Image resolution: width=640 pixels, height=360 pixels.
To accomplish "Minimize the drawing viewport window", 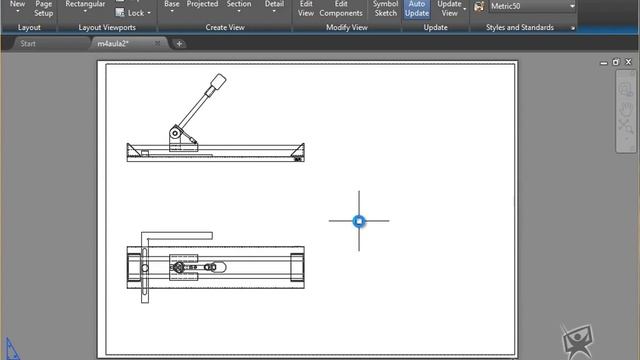I will [x=604, y=62].
